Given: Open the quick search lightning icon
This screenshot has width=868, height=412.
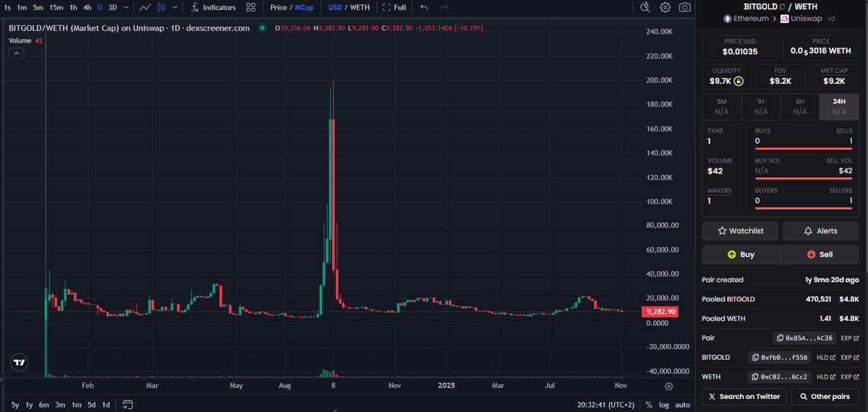Looking at the screenshot, I should 646,7.
